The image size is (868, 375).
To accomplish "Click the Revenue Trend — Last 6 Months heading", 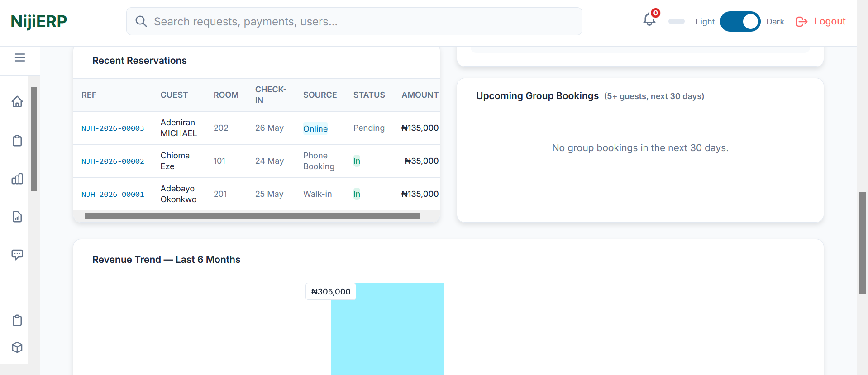I will pos(166,260).
